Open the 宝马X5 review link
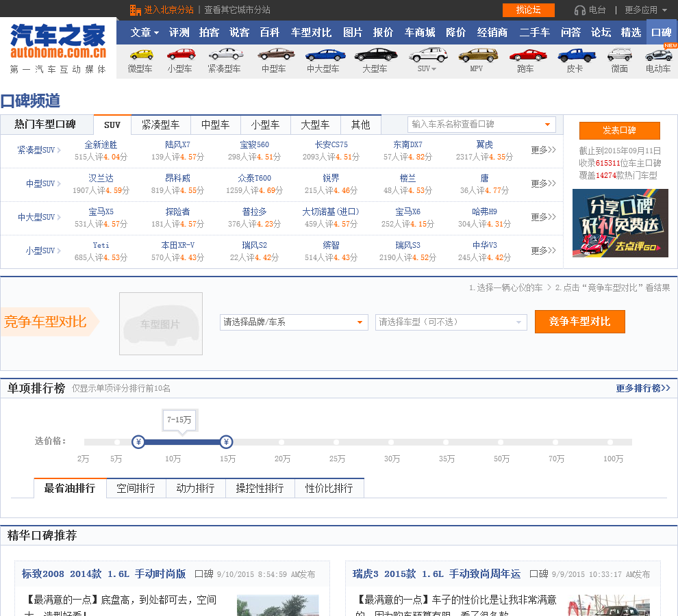This screenshot has width=678, height=616. [101, 211]
